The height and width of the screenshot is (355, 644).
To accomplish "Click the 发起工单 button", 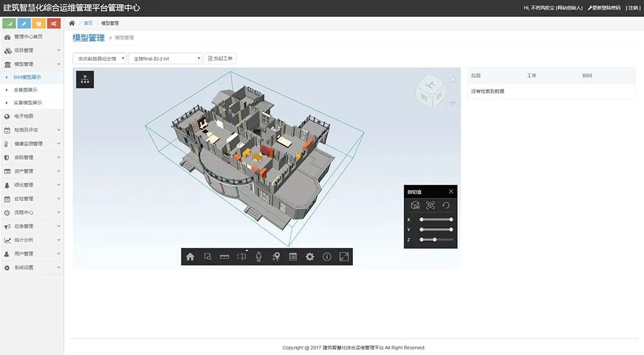I will point(220,59).
